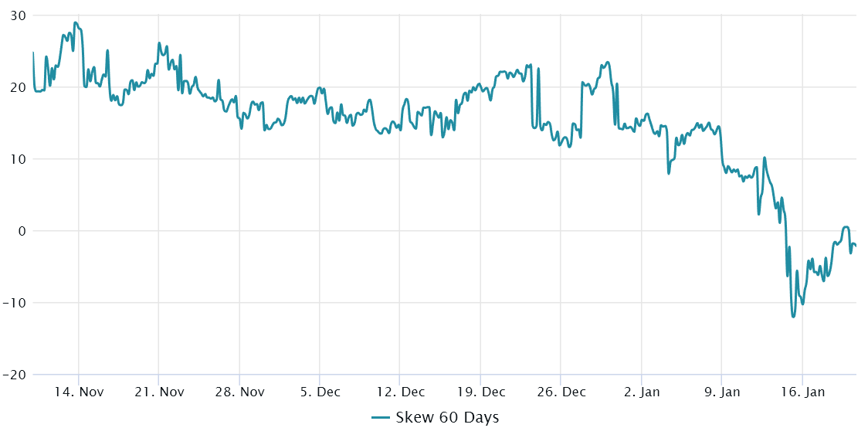This screenshot has width=868, height=438.
Task: Click the 10 y-axis label
Action: 19,159
